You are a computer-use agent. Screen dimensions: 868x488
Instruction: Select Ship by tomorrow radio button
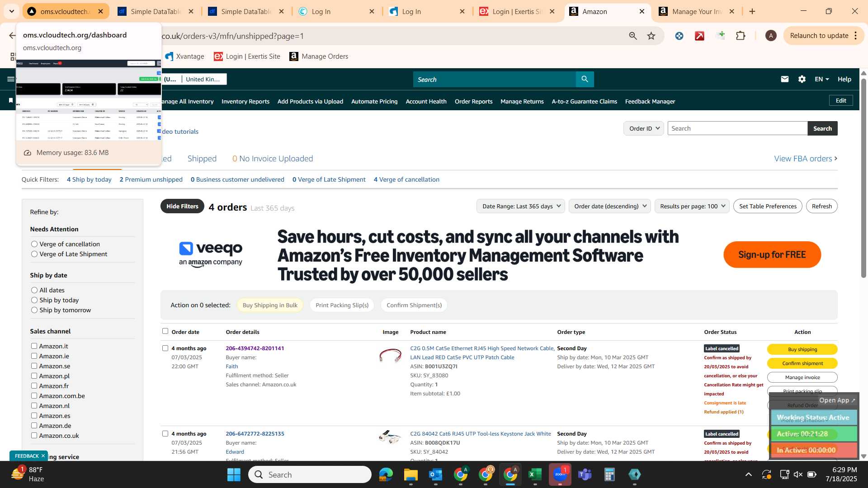coord(34,310)
